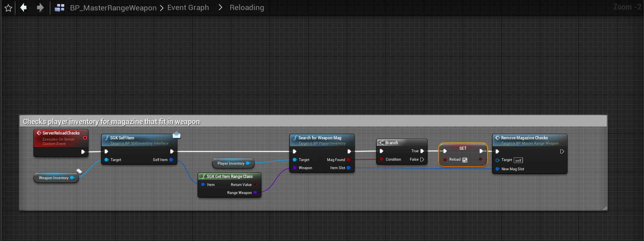Image resolution: width=644 pixels, height=241 pixels.
Task: Select the Reloading breadcrumb item
Action: tap(247, 8)
